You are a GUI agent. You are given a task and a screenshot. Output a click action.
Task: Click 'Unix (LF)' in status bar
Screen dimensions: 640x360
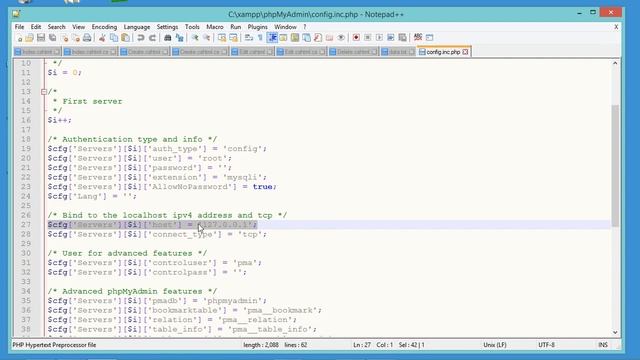coord(495,345)
